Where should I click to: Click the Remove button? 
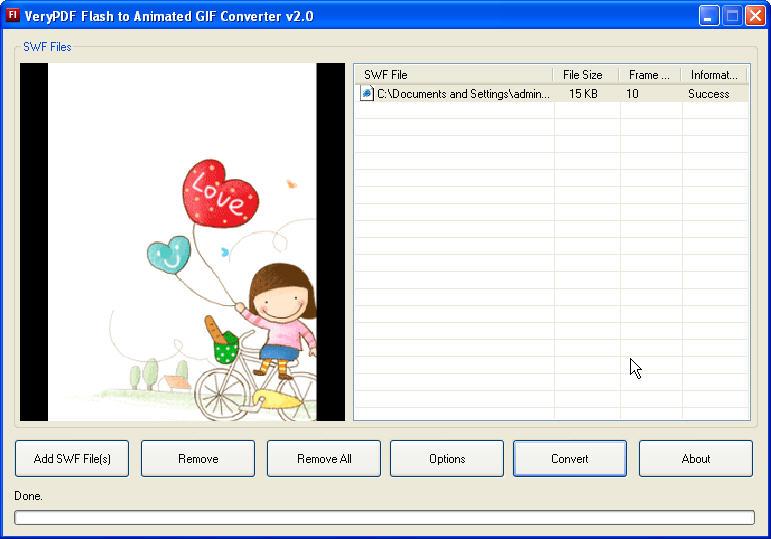pos(198,458)
